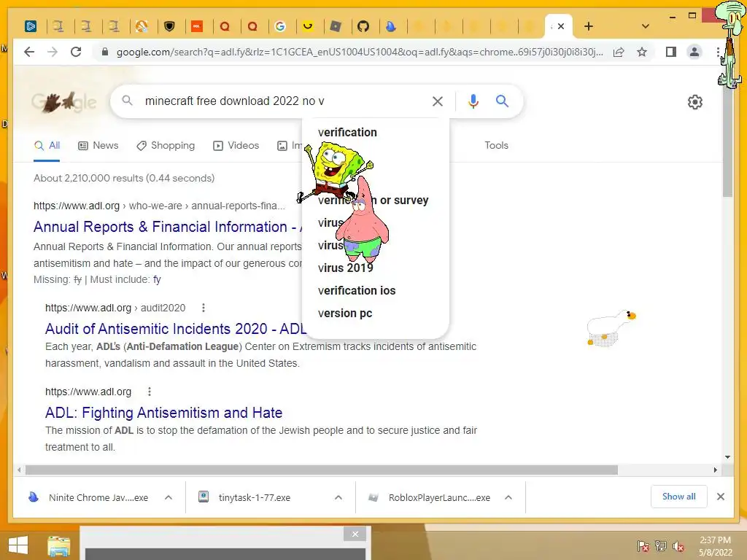Select the News search tab
This screenshot has height=560, width=747.
(98, 145)
